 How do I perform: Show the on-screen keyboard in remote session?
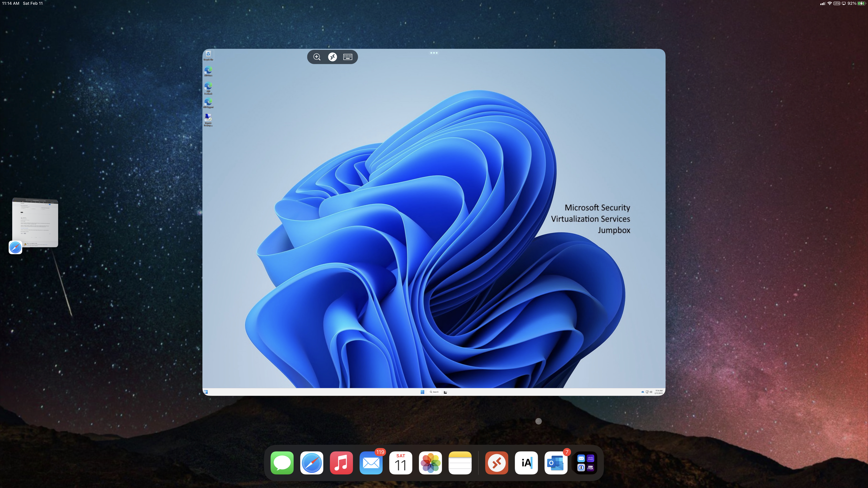tap(348, 57)
